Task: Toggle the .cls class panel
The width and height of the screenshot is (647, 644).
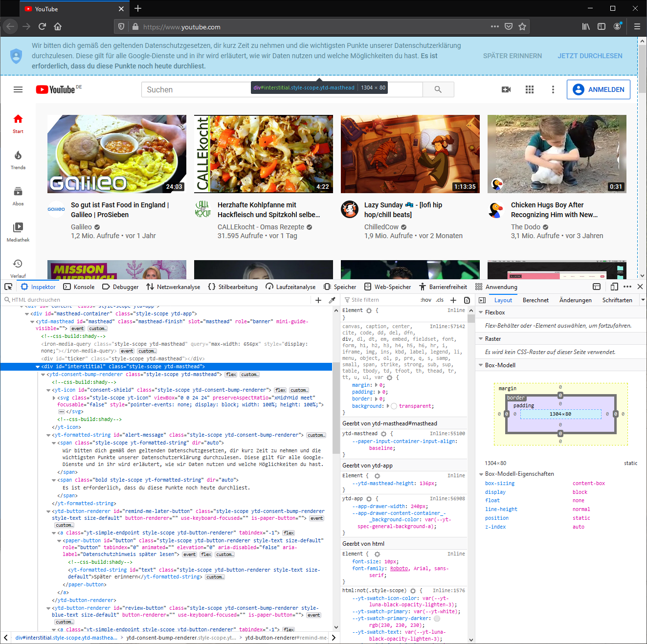Action: [440, 300]
